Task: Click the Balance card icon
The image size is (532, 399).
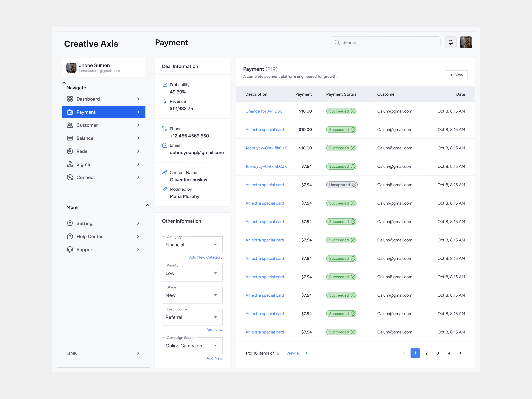Action: click(x=70, y=138)
